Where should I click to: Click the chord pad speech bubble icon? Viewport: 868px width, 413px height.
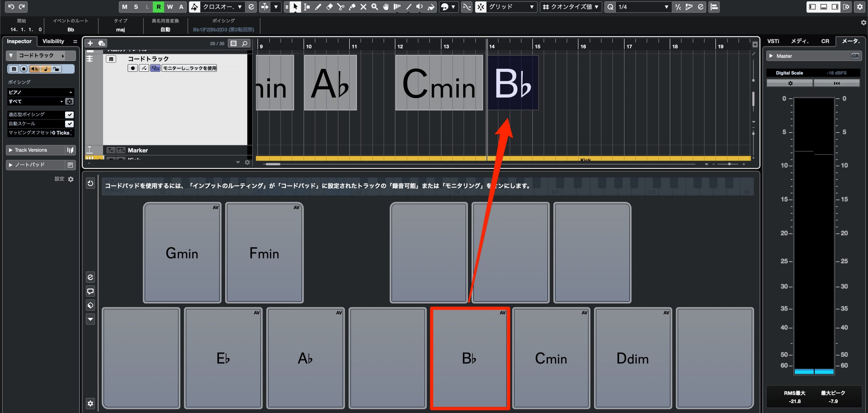click(x=90, y=291)
